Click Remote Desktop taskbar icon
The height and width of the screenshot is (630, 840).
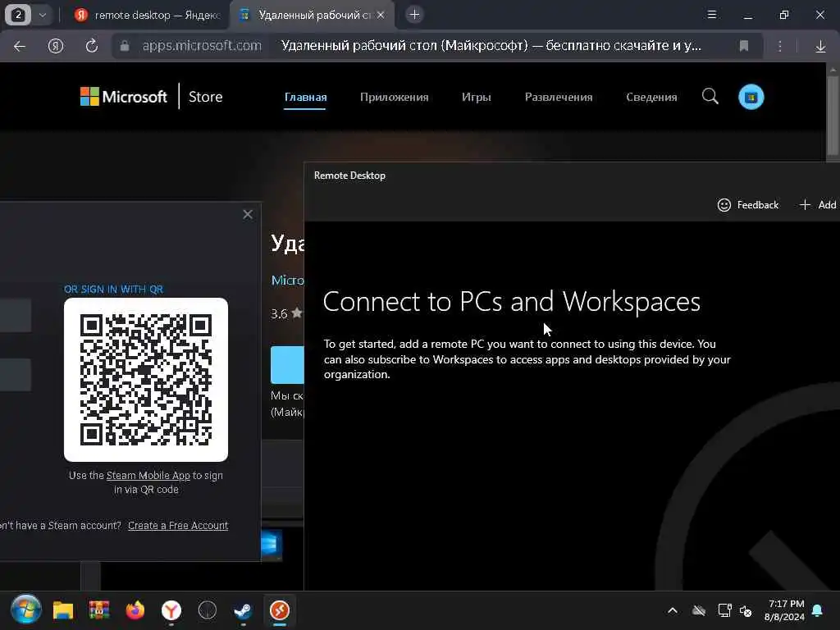[x=280, y=610]
